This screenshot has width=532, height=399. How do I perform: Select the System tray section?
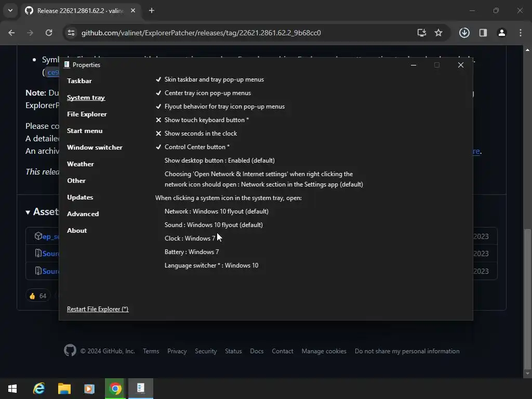(86, 97)
